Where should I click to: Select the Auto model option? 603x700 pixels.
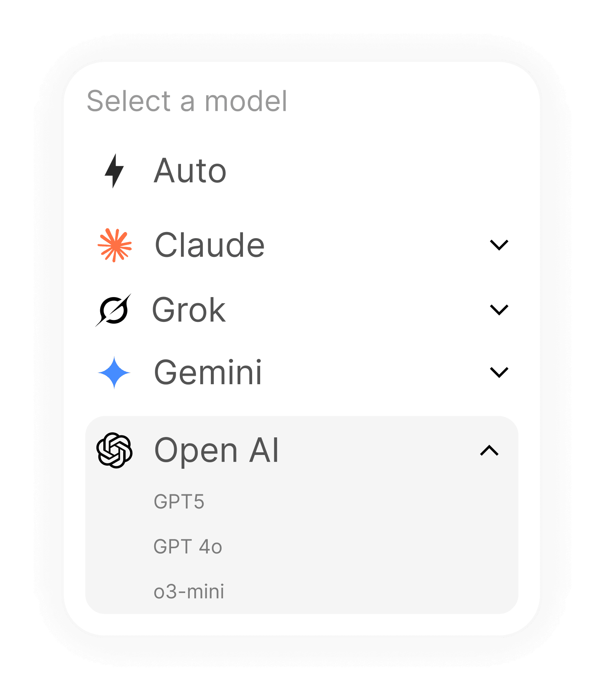point(190,171)
